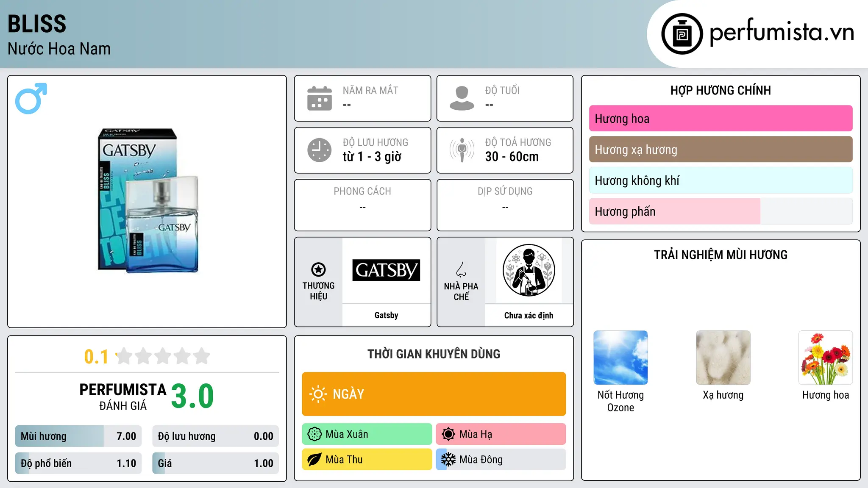Open the Gatsby brand name link
868x488 pixels.
[386, 315]
